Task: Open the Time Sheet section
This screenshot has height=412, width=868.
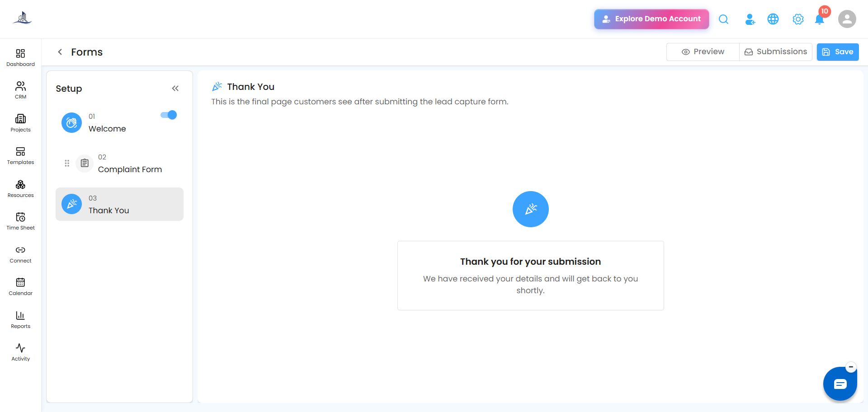Action: tap(20, 221)
